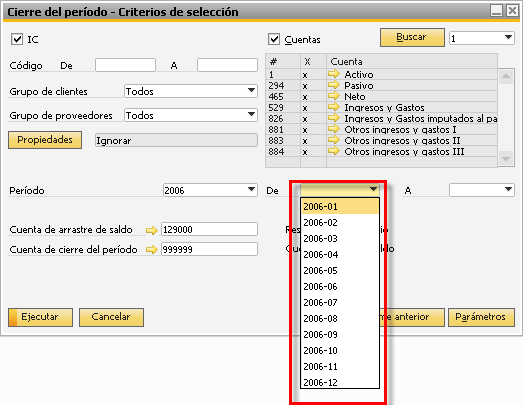Choose 2006-04 in the period list
This screenshot has height=405, width=523.
click(x=340, y=255)
